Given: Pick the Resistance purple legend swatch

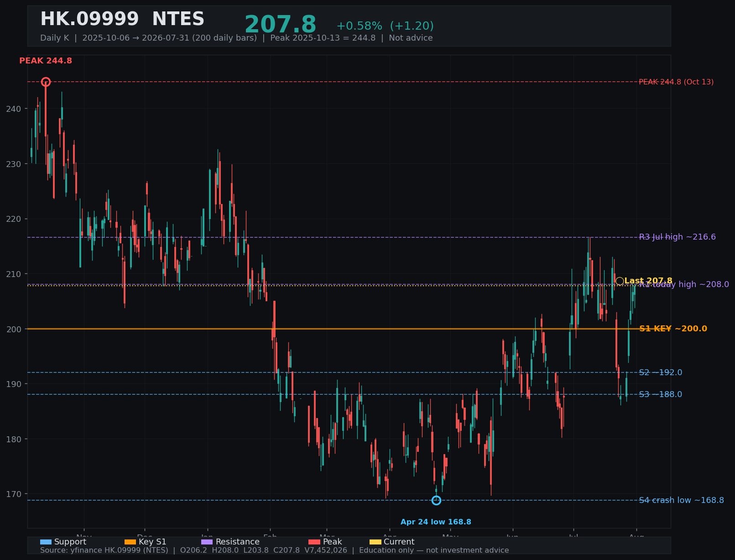Looking at the screenshot, I should point(207,542).
